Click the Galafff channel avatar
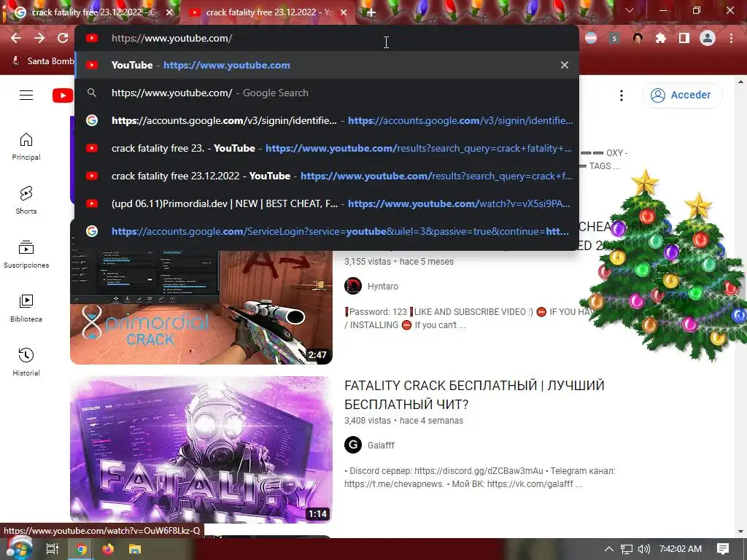Image resolution: width=747 pixels, height=560 pixels. (353, 446)
